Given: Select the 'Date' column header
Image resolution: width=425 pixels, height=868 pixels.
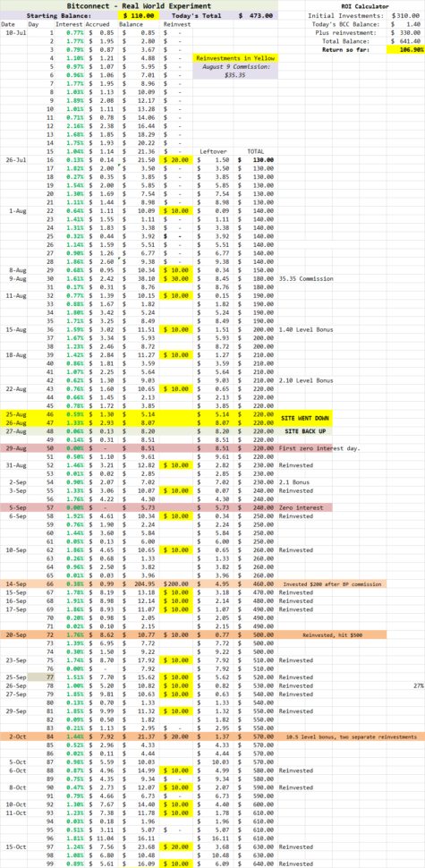Looking at the screenshot, I should point(8,24).
